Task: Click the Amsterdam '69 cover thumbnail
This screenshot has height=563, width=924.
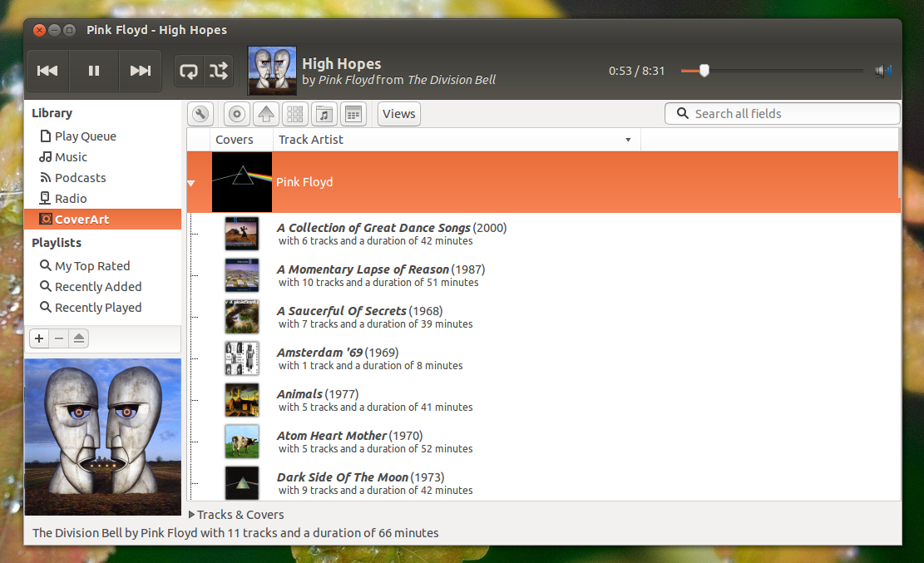Action: point(242,358)
